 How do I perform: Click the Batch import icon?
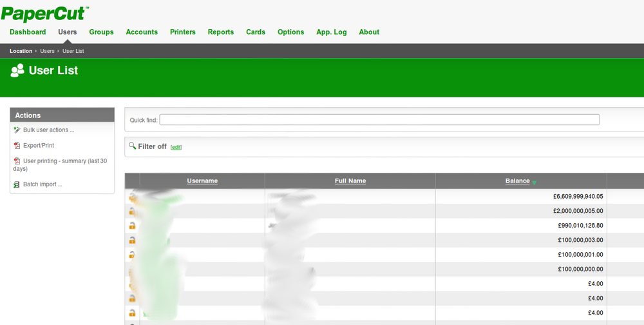pos(17,184)
